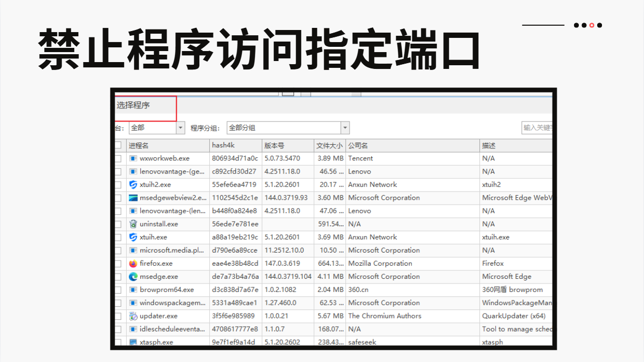The width and height of the screenshot is (644, 362).
Task: Click the keyword search input field
Action: [537, 128]
